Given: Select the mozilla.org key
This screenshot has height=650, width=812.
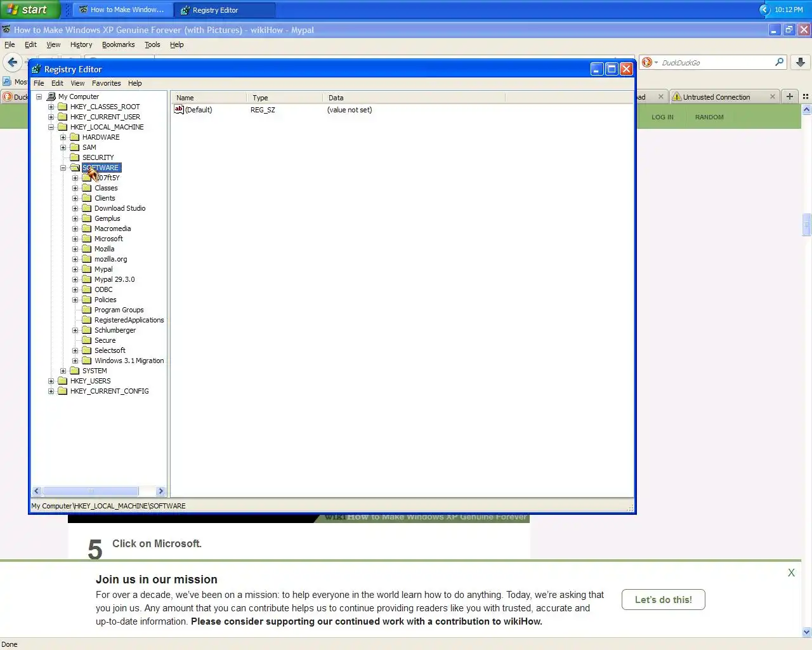Looking at the screenshot, I should (x=110, y=259).
